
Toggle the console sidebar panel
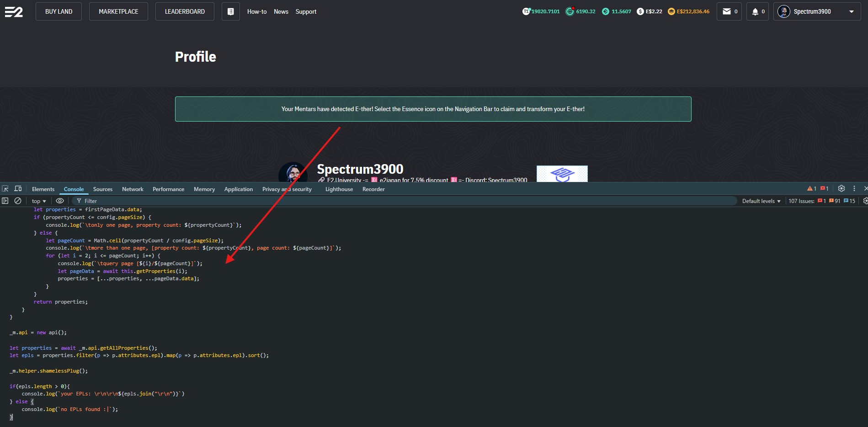tap(5, 201)
